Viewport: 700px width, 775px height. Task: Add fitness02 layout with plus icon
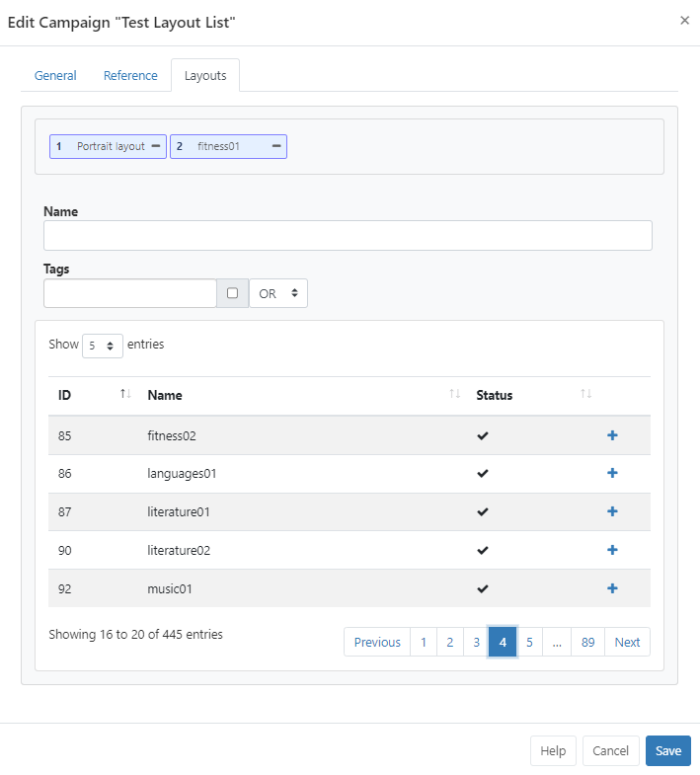tap(612, 435)
